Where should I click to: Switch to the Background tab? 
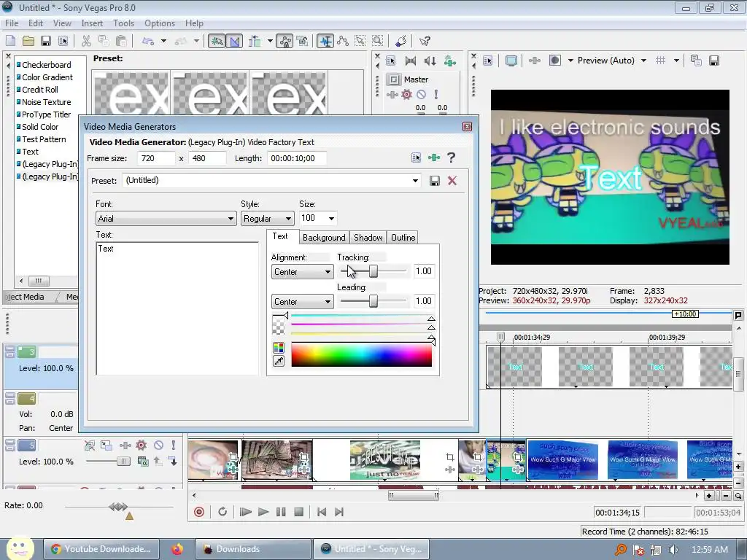[324, 238]
